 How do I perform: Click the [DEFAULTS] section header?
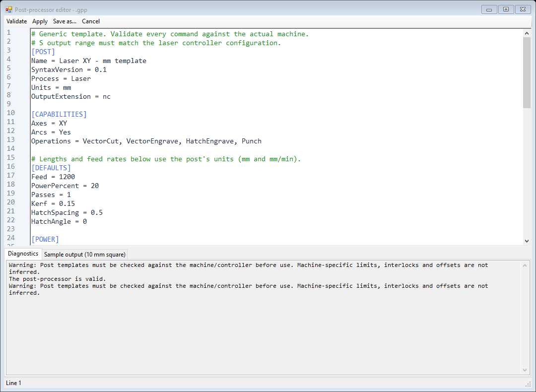pos(51,168)
